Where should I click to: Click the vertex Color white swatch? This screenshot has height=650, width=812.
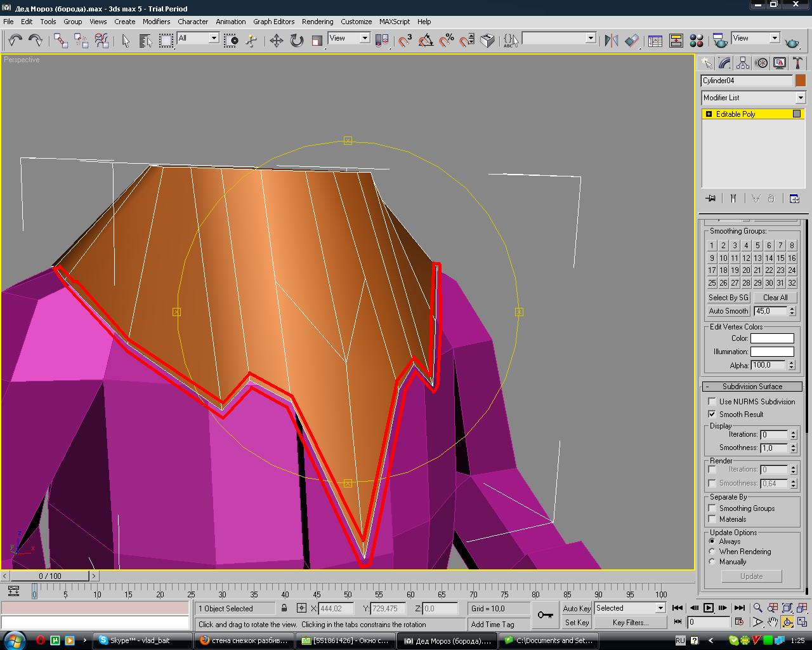click(772, 338)
